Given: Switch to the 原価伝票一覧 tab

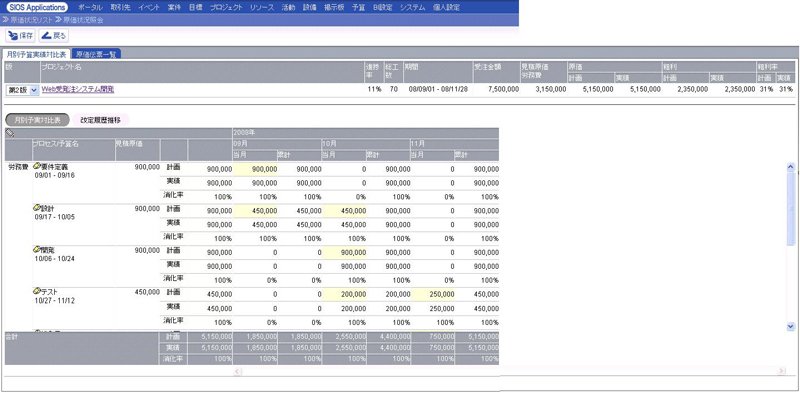Looking at the screenshot, I should pyautogui.click(x=96, y=54).
